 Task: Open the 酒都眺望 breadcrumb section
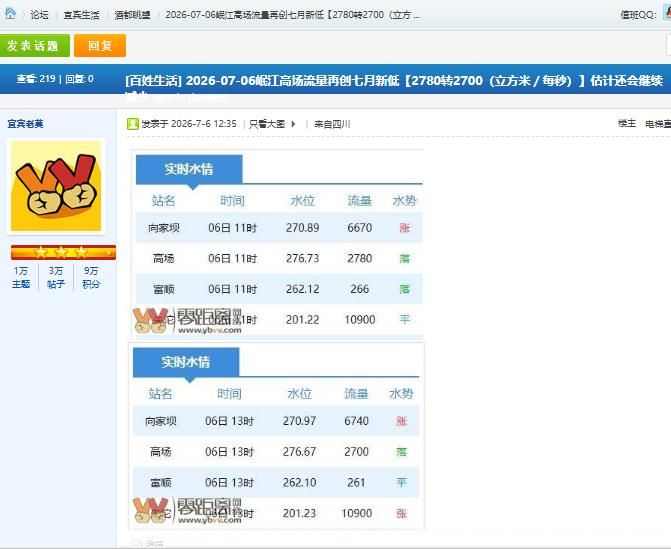[132, 15]
